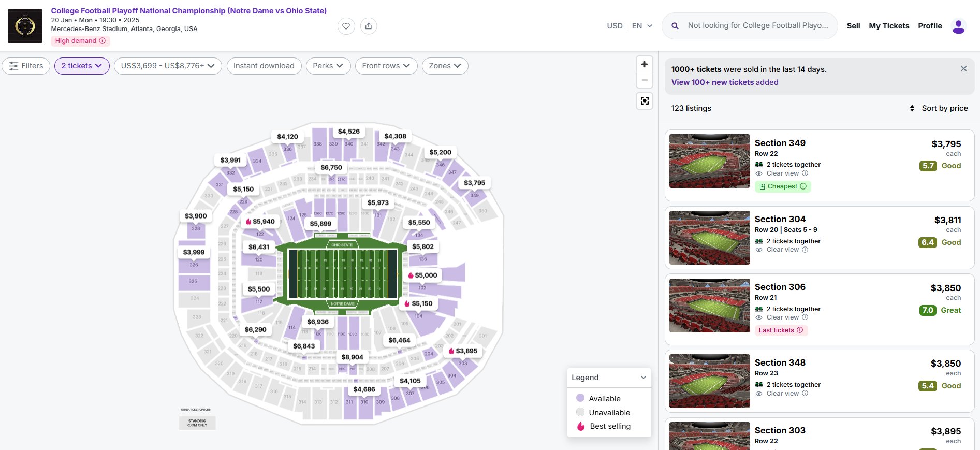Open the Profile menu item
This screenshot has height=450, width=980.
[x=930, y=26]
